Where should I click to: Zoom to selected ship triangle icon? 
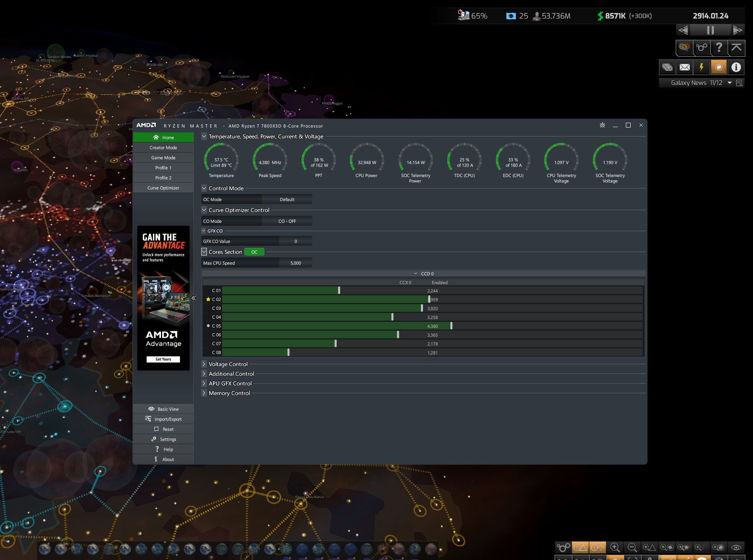click(x=649, y=547)
